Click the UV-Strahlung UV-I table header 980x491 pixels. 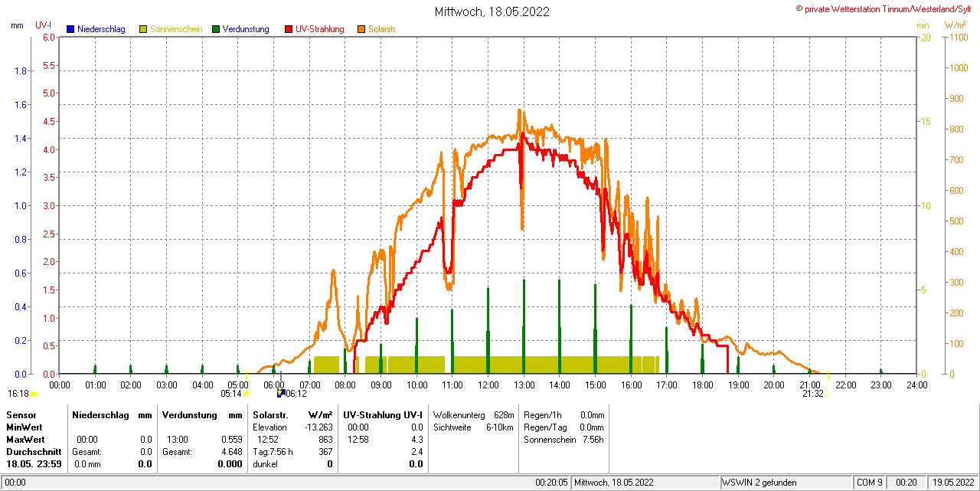coord(383,414)
